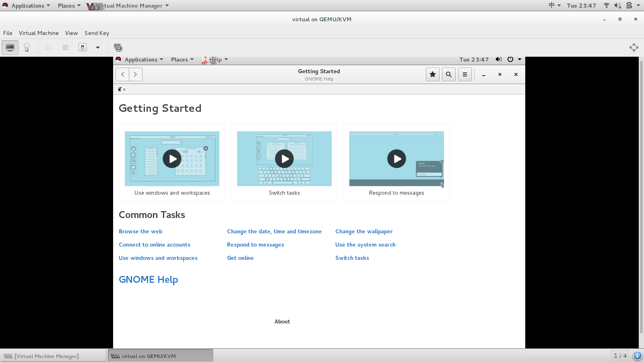Open 'Change the wallpaper' link
Viewport: 644px width, 362px height.
point(364,231)
